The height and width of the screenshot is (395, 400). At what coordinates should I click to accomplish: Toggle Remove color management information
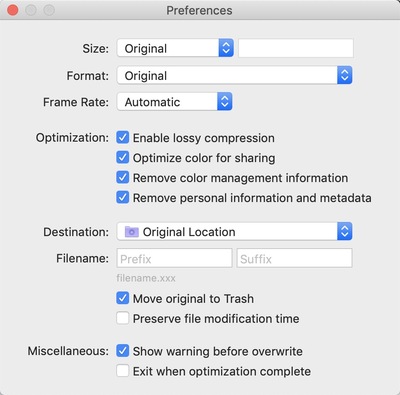[123, 177]
